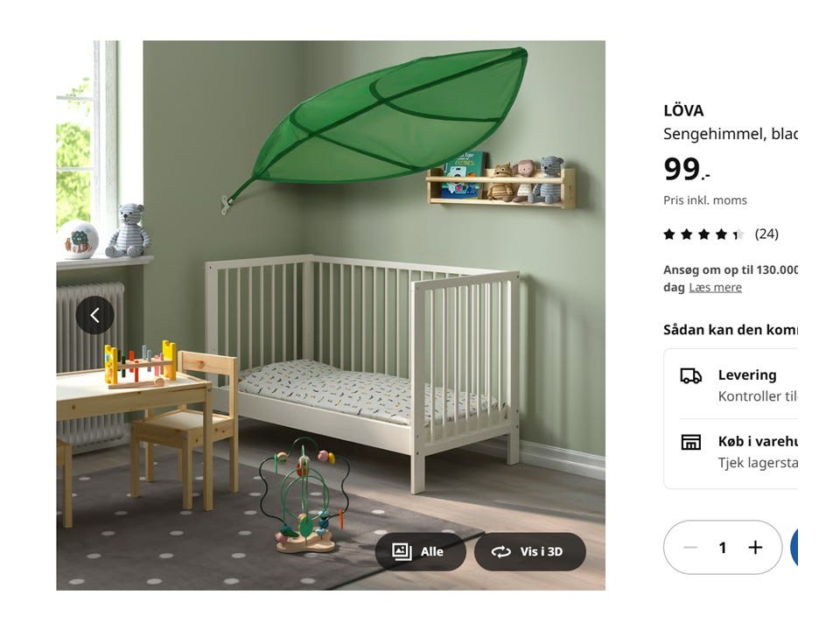Click the star rating icons

(703, 234)
